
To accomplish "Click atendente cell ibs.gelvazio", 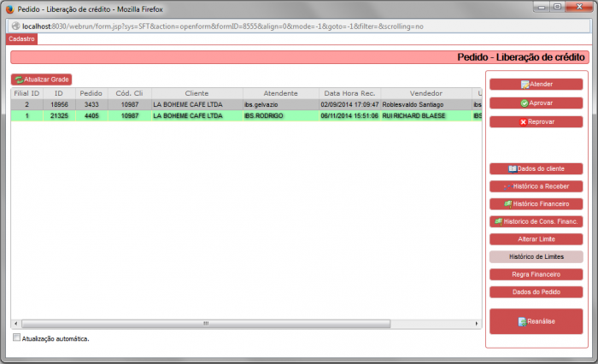I will (281, 104).
